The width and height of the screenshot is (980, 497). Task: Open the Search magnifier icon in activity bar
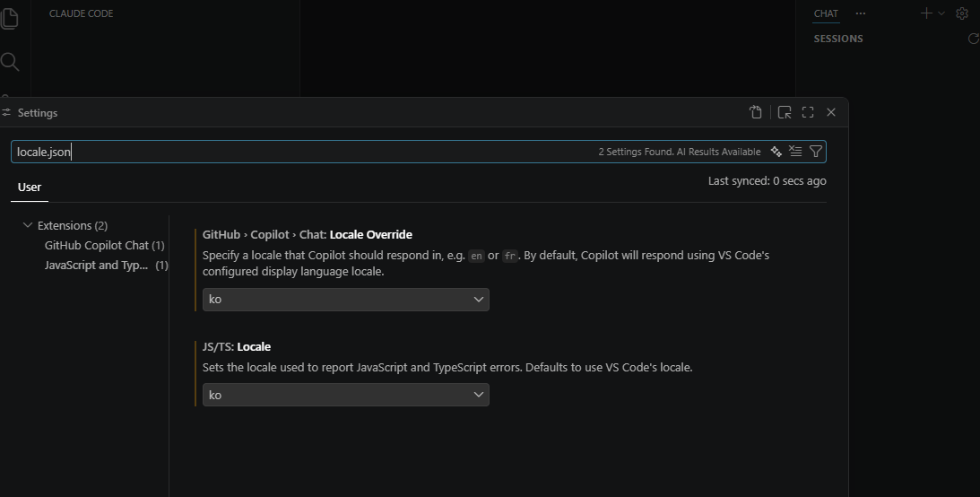point(9,61)
